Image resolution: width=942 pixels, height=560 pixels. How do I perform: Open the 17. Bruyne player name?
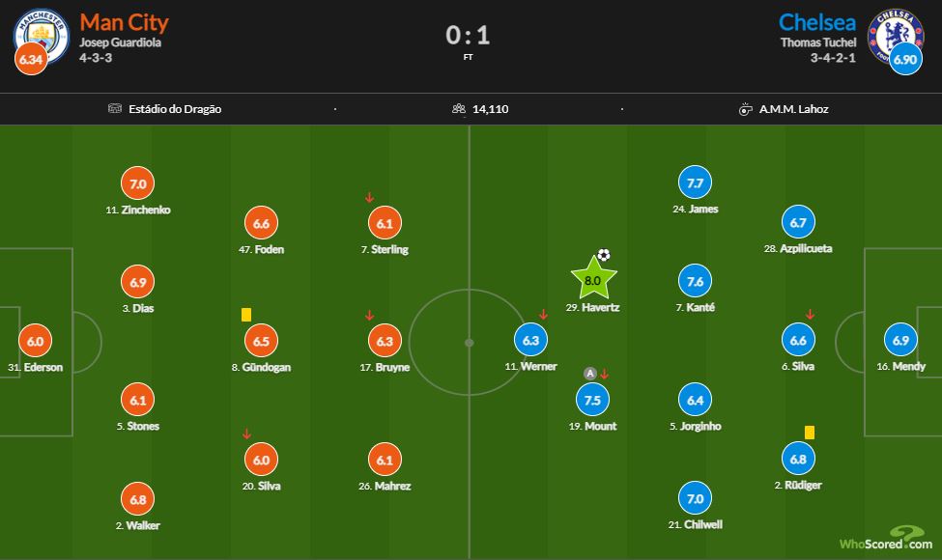tap(385, 367)
